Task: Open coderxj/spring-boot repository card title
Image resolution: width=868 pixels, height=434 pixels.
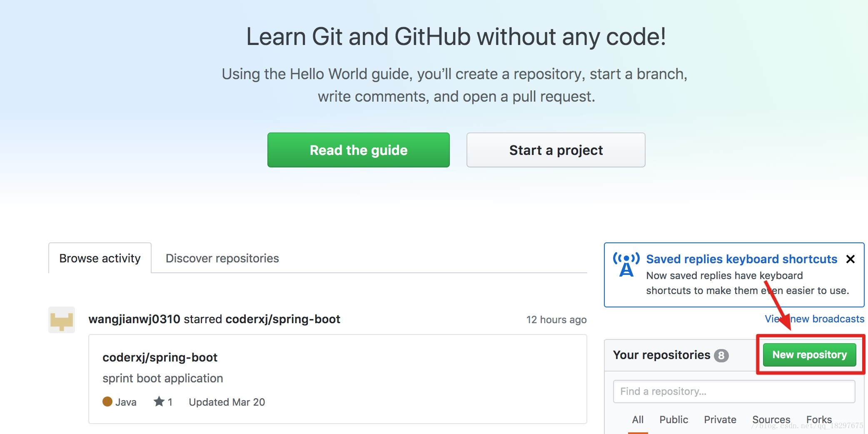Action: 160,357
